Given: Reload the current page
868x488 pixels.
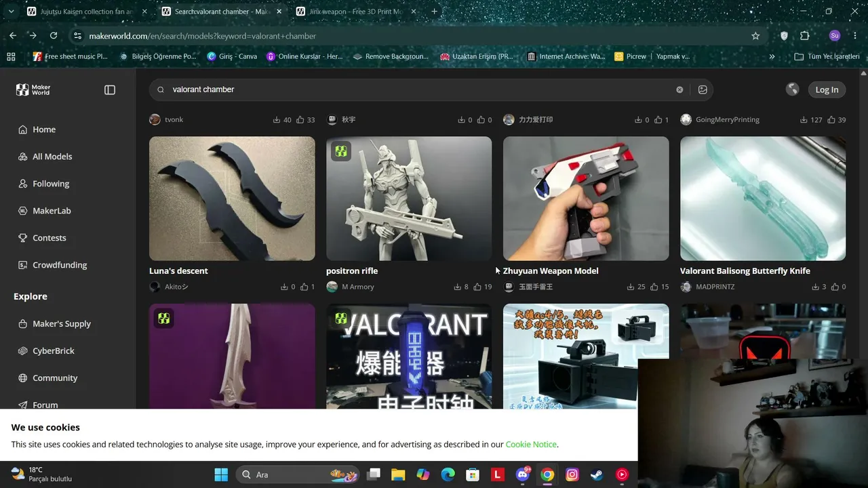Looking at the screenshot, I should (x=54, y=36).
